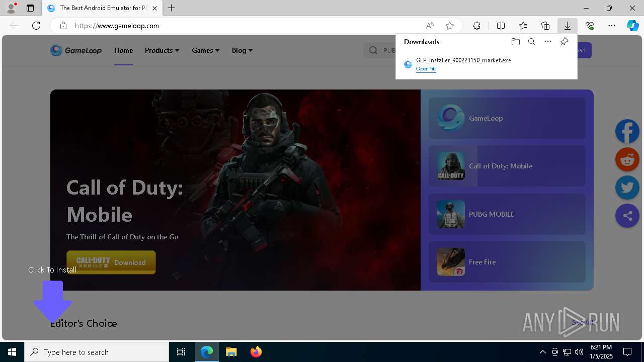Click the generic share icon button
The width and height of the screenshot is (644, 362).
click(x=627, y=216)
